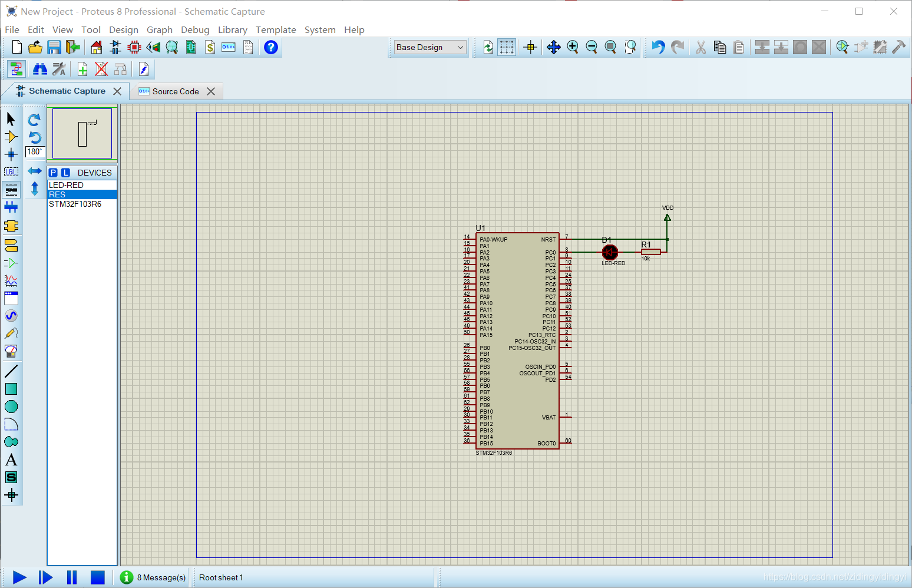Select the Wire Label mode tool
The image size is (912, 588).
11,172
